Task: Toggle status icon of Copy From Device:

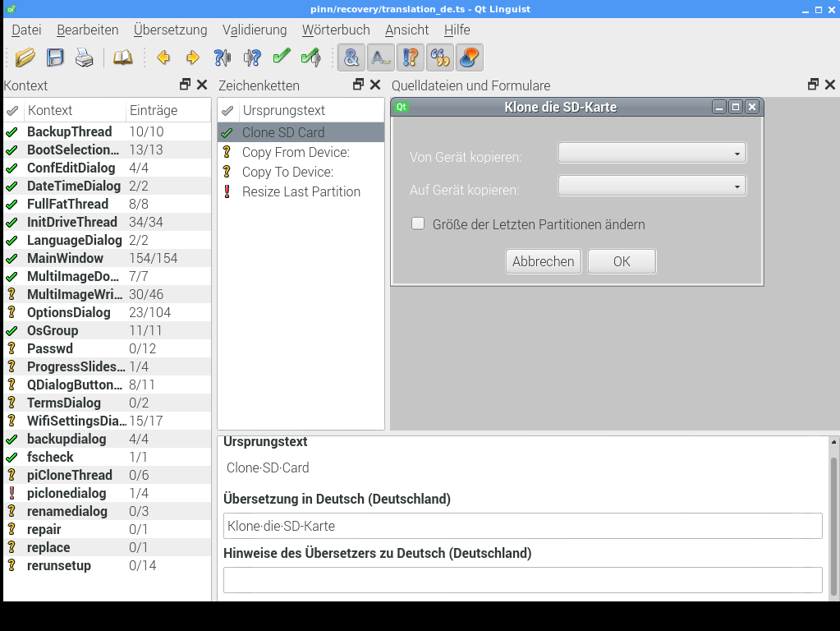Action: pos(227,152)
